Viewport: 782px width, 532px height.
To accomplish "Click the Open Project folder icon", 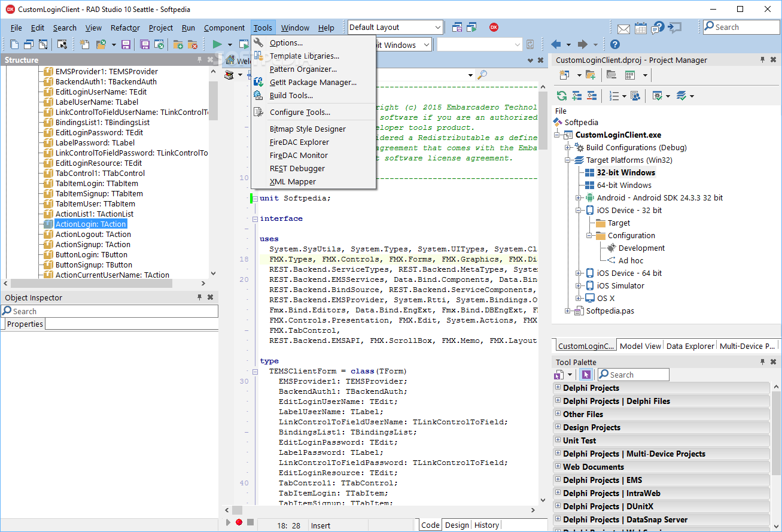I will (101, 45).
